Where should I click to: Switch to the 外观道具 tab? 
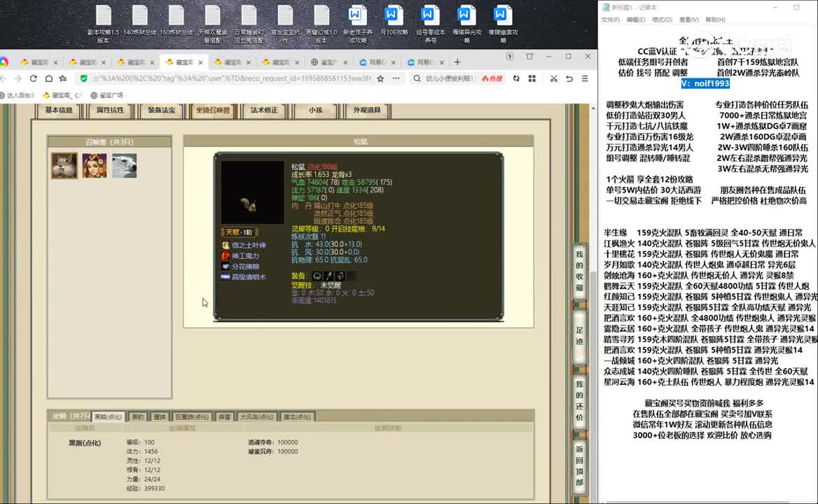pos(367,111)
